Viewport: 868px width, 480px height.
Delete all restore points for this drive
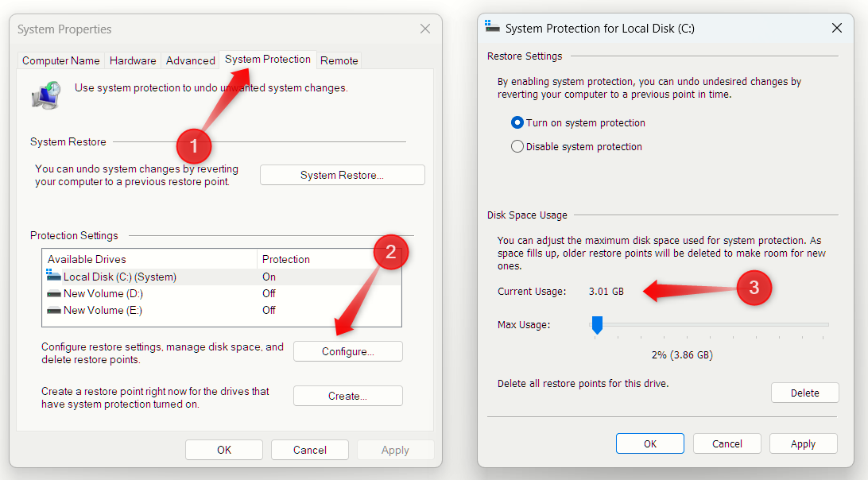tap(805, 393)
